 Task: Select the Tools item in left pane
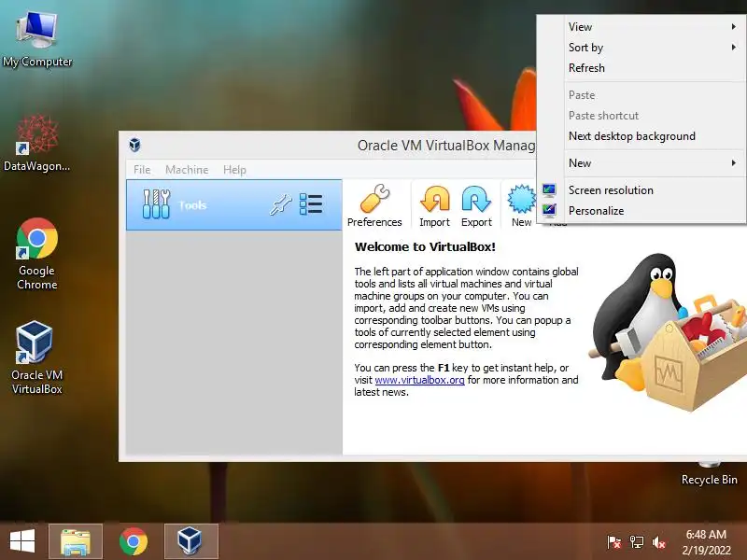(234, 204)
